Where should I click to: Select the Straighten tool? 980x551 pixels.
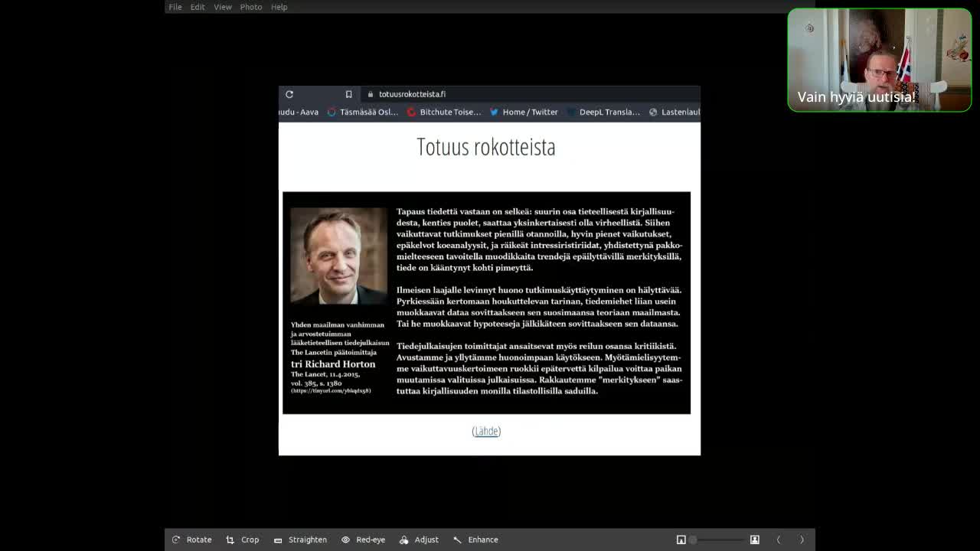[x=300, y=540]
